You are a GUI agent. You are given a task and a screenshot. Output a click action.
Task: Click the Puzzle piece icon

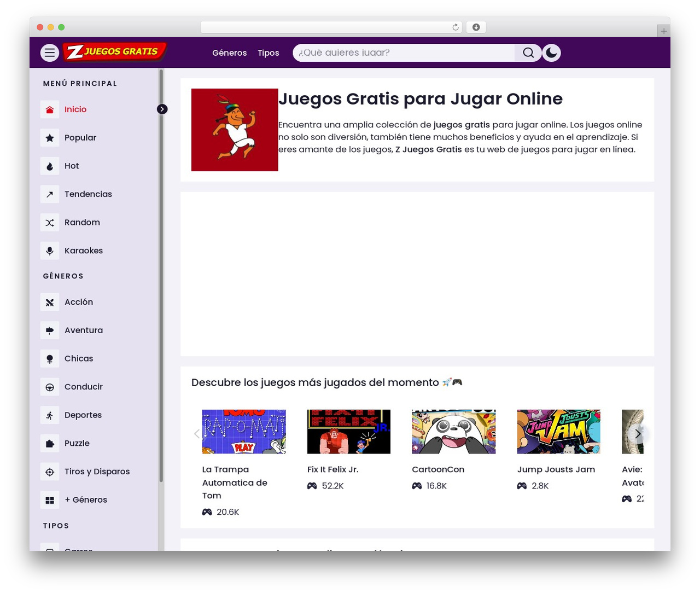point(50,444)
